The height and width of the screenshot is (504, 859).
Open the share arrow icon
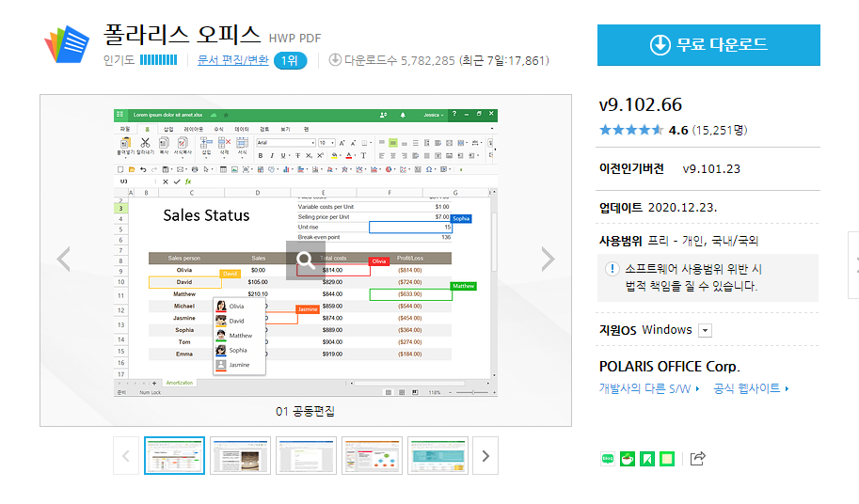coord(697,459)
